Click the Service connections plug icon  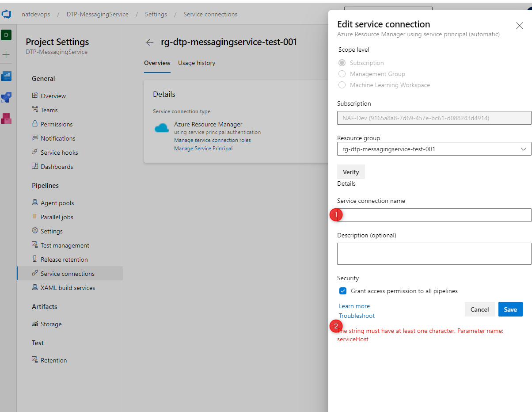pos(35,273)
